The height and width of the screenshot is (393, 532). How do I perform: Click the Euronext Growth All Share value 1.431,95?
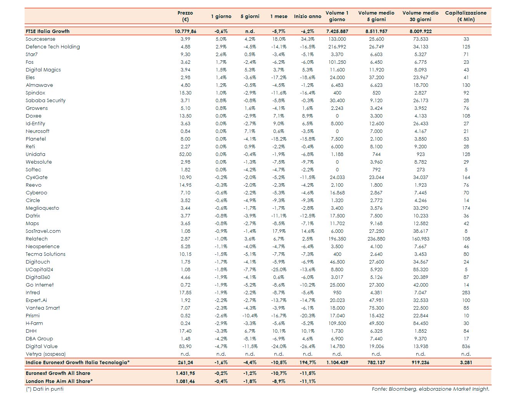pyautogui.click(x=185, y=373)
